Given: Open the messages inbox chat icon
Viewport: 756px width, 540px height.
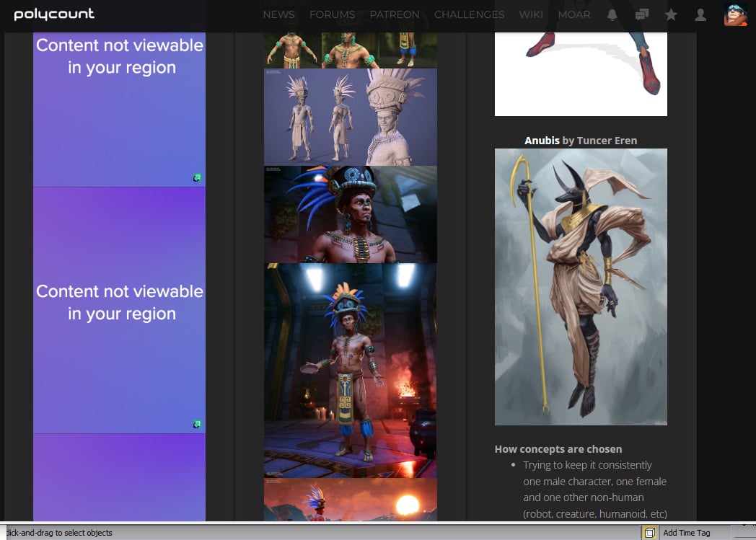Looking at the screenshot, I should (642, 15).
